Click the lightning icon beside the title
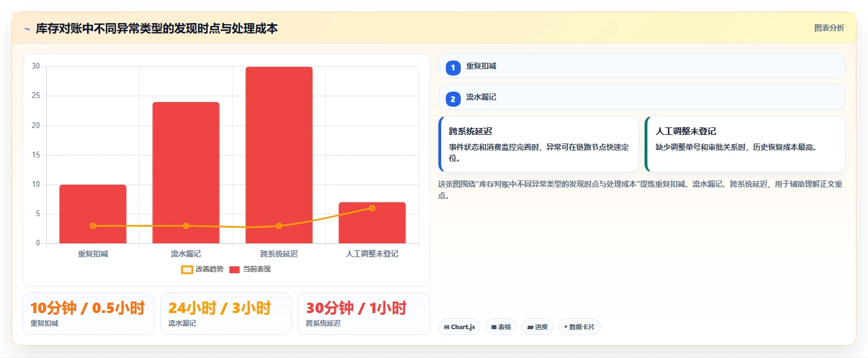868x358 pixels. [27, 29]
